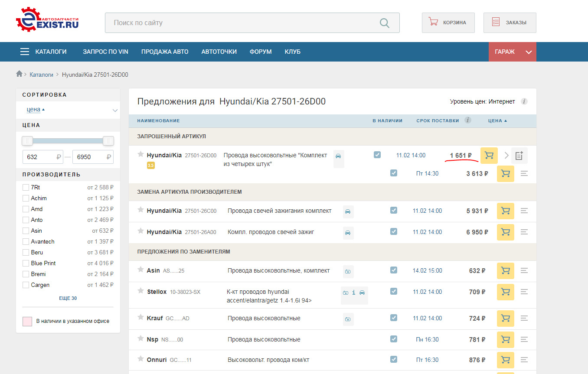
Task: Click the home breadcrumb icon
Action: [19, 74]
